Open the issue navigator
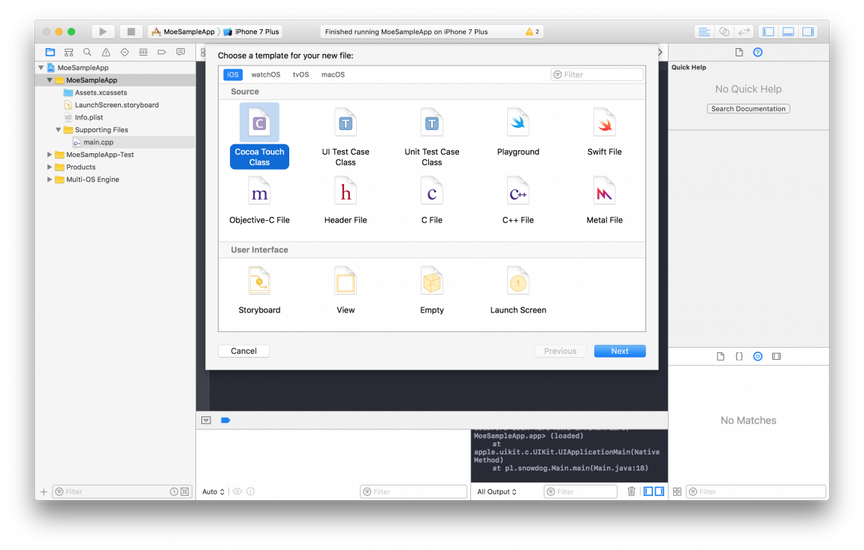The image size is (864, 550). click(x=106, y=52)
